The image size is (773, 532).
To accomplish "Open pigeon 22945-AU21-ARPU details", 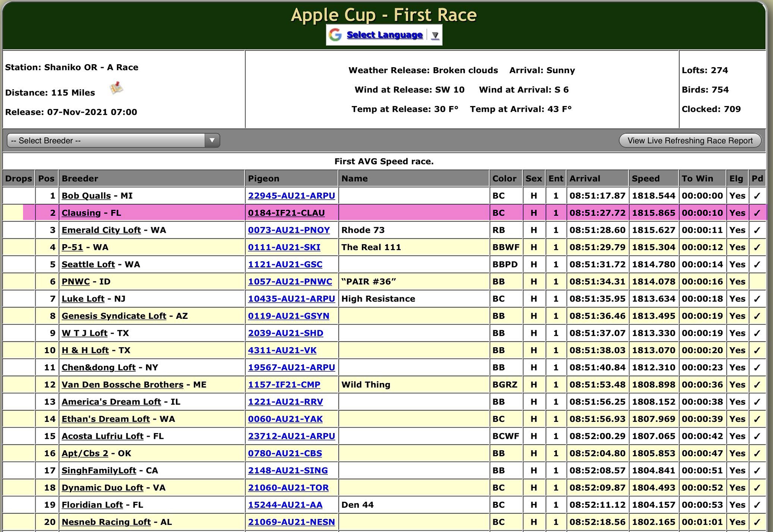I will pyautogui.click(x=291, y=196).
